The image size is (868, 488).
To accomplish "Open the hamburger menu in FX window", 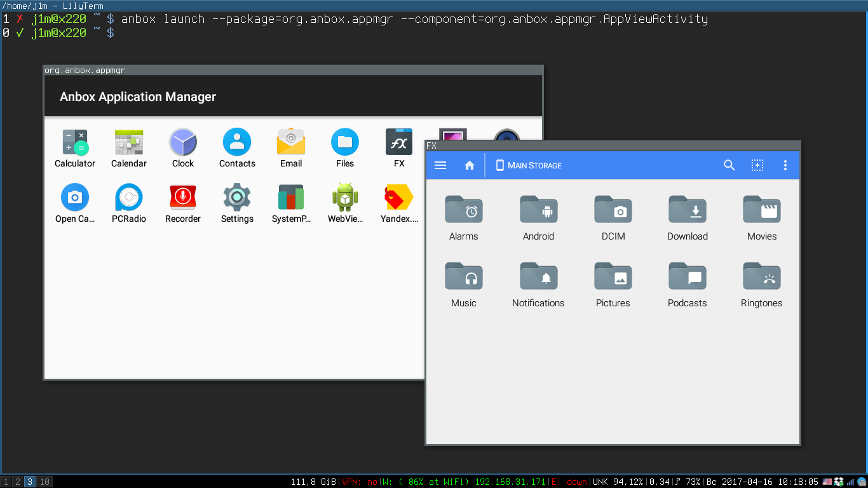I will coord(440,165).
